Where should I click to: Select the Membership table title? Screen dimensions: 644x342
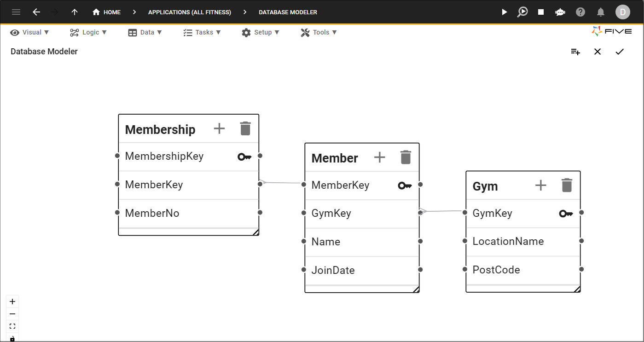click(x=160, y=129)
